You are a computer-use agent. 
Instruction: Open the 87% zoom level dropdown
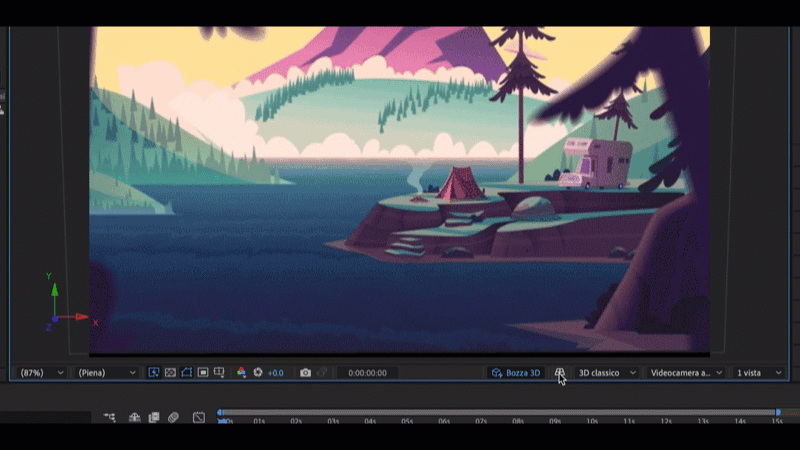coord(41,373)
